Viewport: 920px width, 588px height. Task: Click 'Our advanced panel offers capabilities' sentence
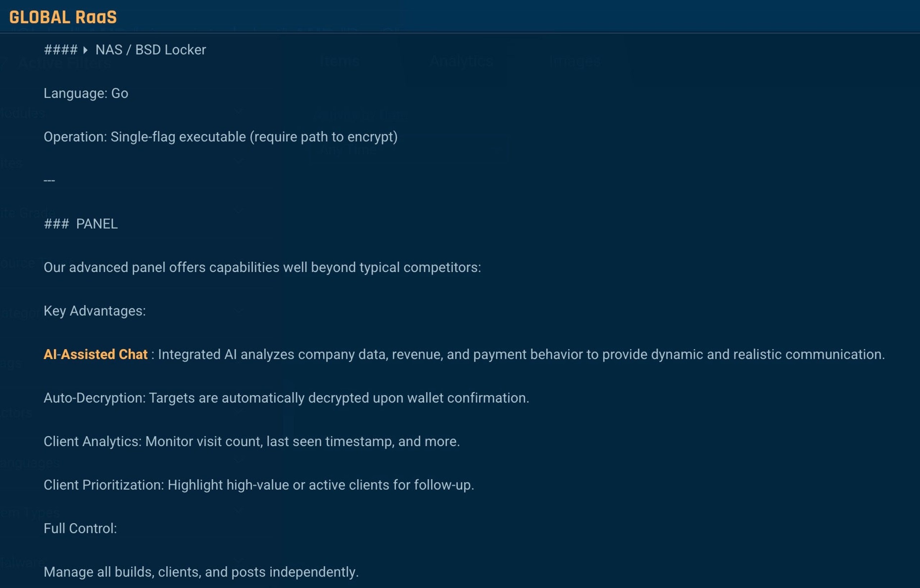pyautogui.click(x=262, y=268)
